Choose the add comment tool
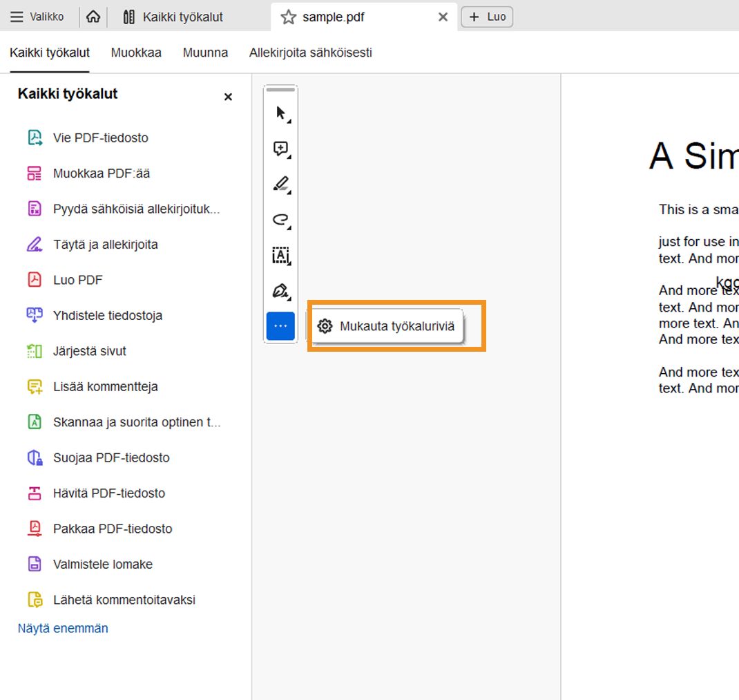739x700 pixels. coord(280,149)
